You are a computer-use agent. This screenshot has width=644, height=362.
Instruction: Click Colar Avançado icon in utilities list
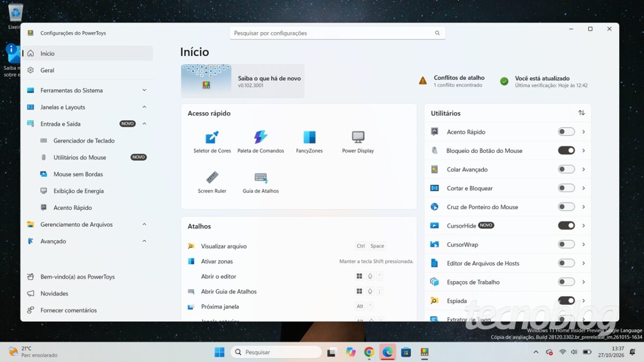tap(435, 169)
